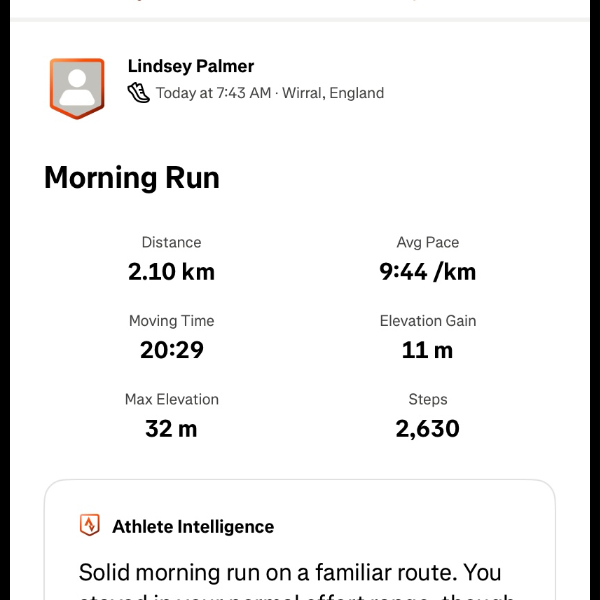Select the 'Today at 7:43 AM' timestamp
Screen dimensions: 600x600
pyautogui.click(x=213, y=93)
